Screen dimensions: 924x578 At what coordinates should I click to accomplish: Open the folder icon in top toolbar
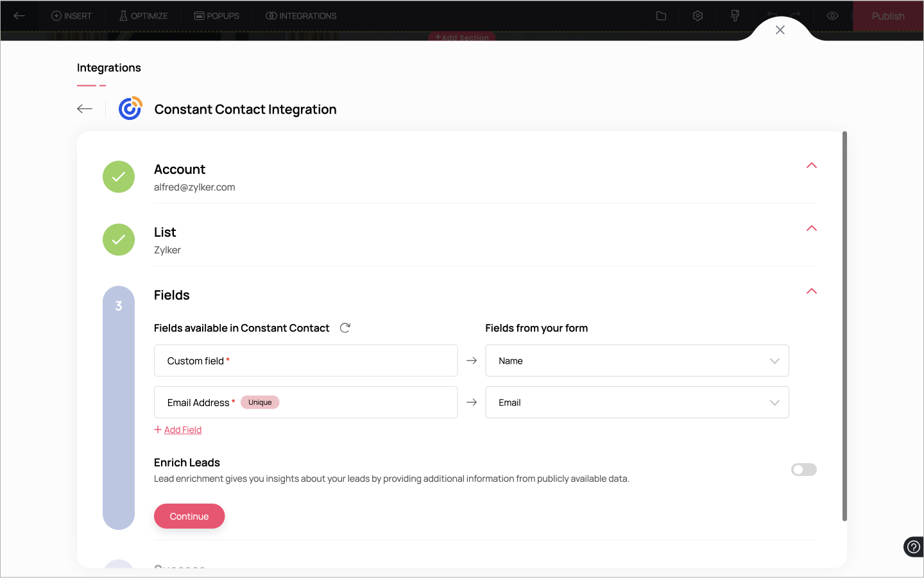pos(661,16)
